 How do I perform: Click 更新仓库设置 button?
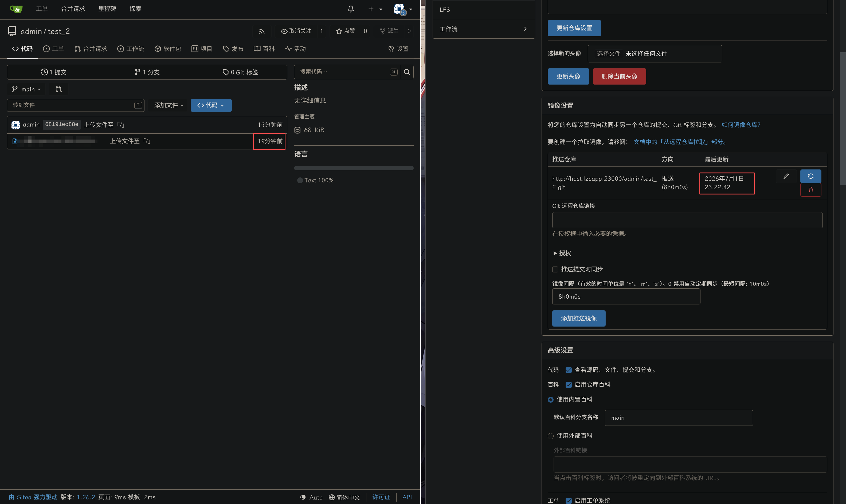(x=574, y=28)
